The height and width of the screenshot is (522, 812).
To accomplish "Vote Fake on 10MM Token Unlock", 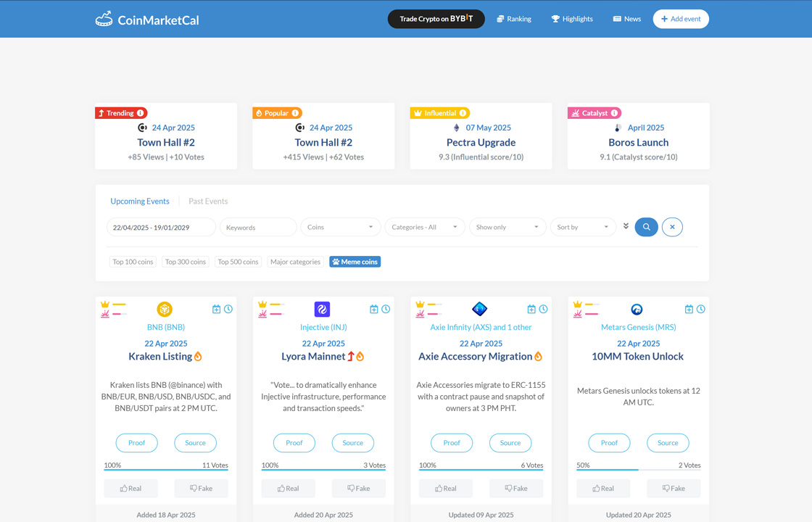I will point(674,489).
